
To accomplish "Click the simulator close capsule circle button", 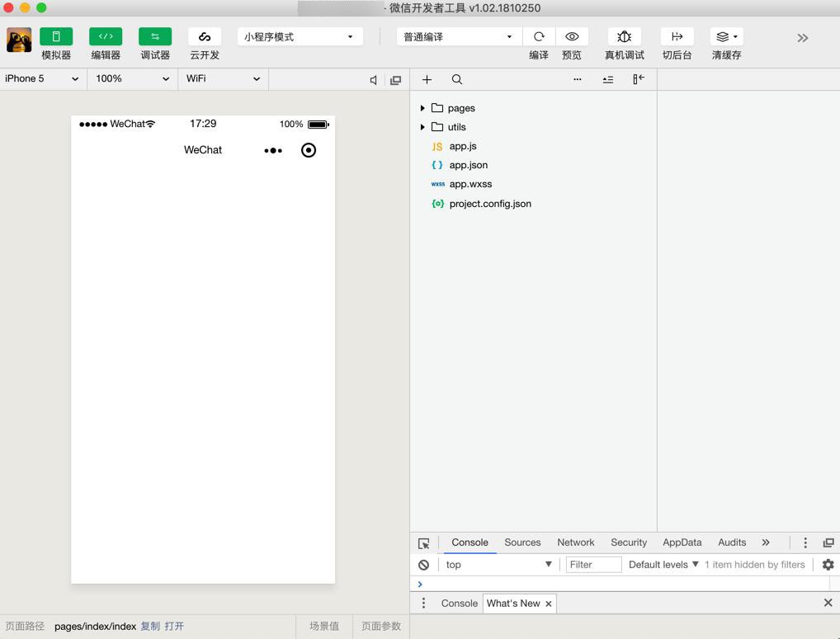I will click(x=309, y=150).
